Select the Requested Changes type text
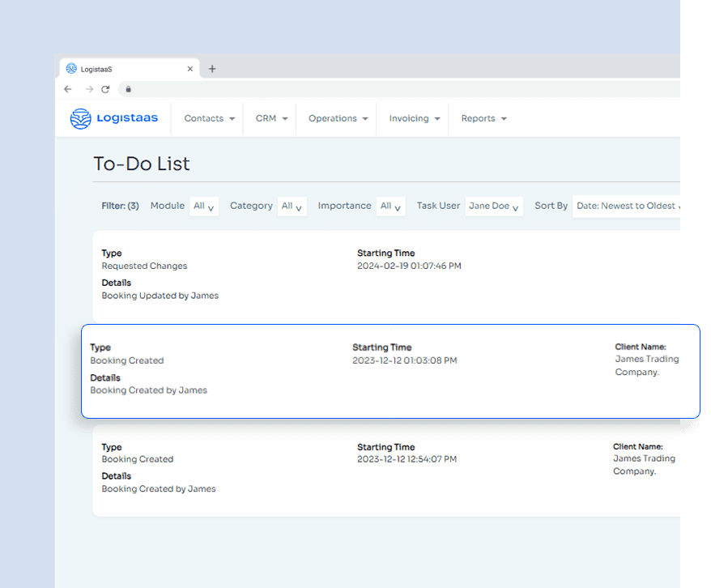Viewport: 711px width, 588px height. point(144,266)
